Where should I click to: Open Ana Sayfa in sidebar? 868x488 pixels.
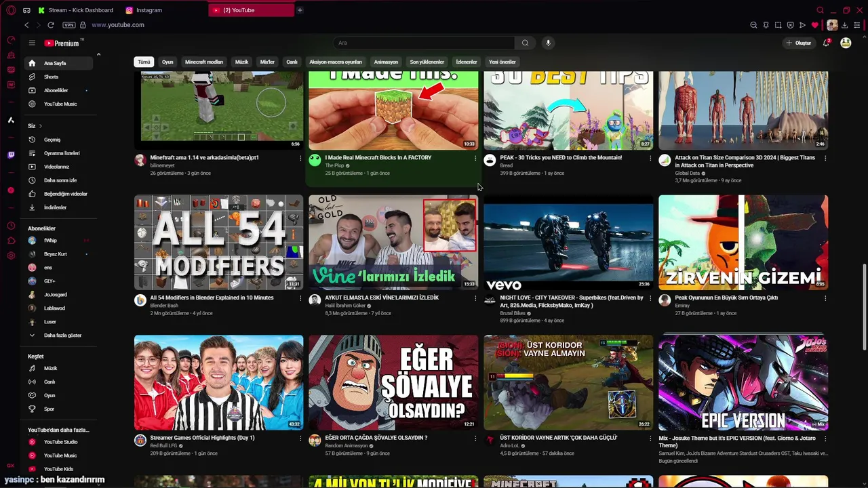point(59,63)
